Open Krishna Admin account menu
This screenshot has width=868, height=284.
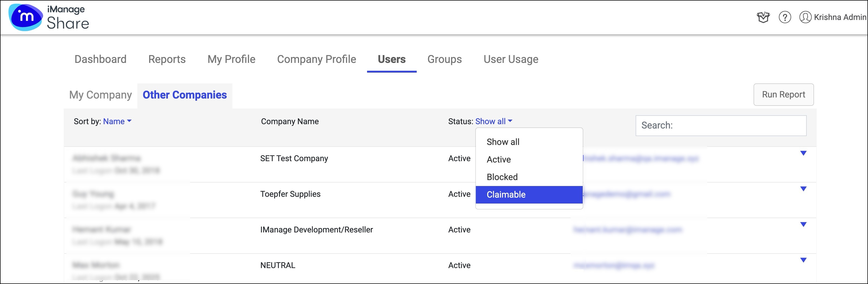(840, 17)
